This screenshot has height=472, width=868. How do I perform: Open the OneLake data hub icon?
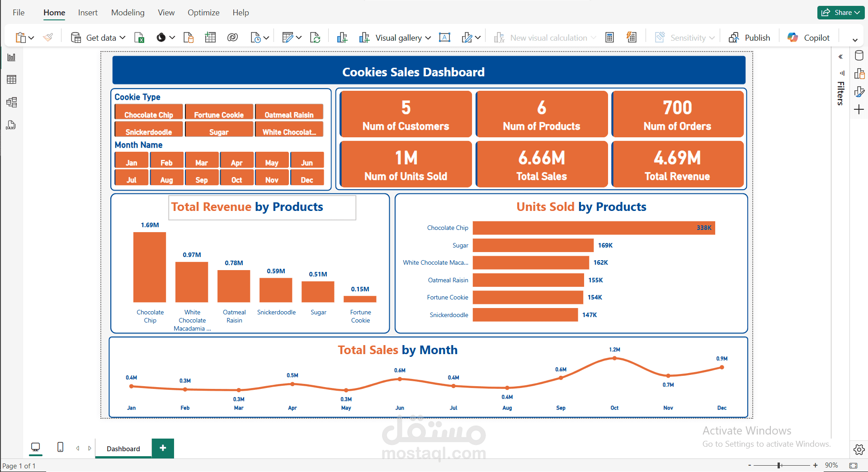pos(161,37)
